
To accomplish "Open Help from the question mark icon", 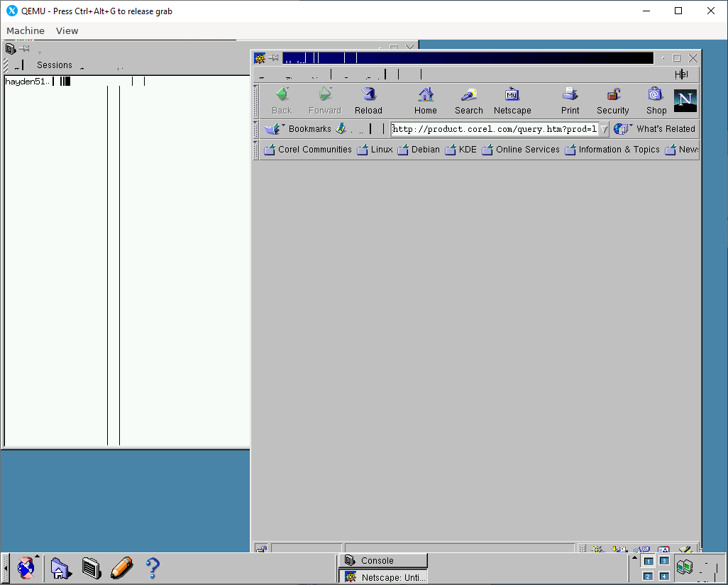I will point(153,568).
